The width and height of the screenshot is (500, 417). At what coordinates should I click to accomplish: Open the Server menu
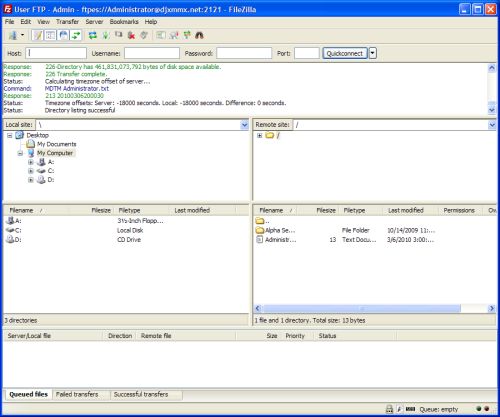[x=94, y=22]
